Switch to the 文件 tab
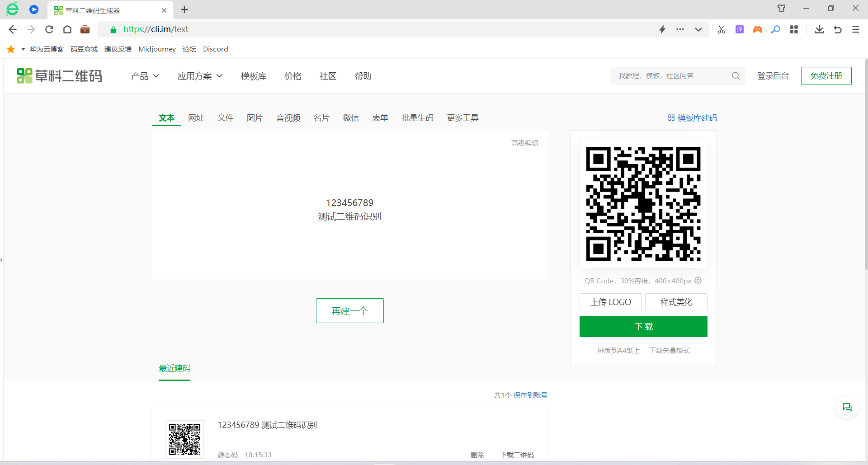 coord(226,118)
